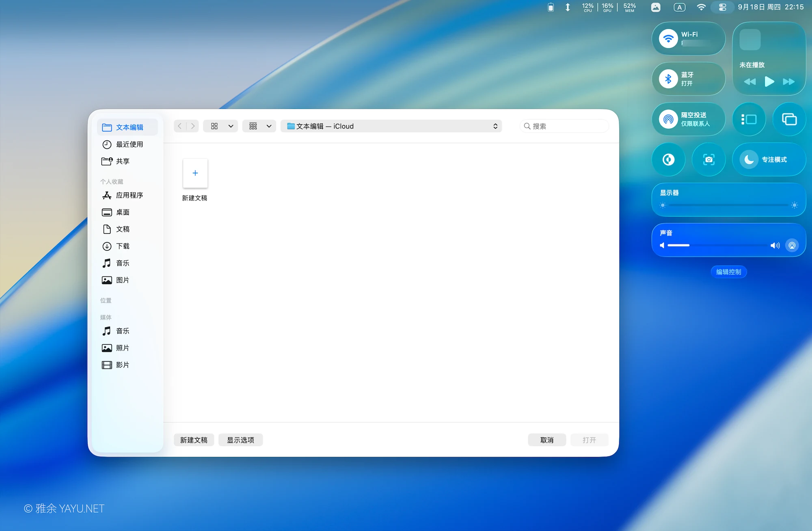Open 影片 movies in media section
The image size is (812, 531).
tap(127, 365)
